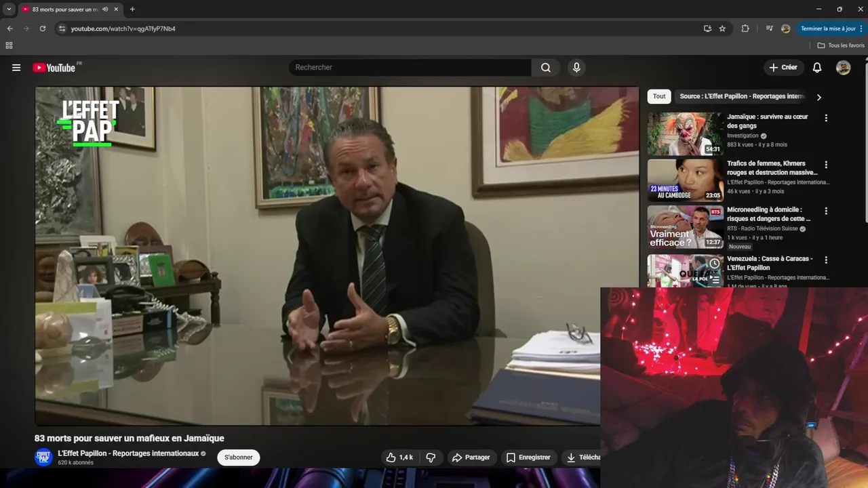Save the video with Enregistrer

point(528,457)
